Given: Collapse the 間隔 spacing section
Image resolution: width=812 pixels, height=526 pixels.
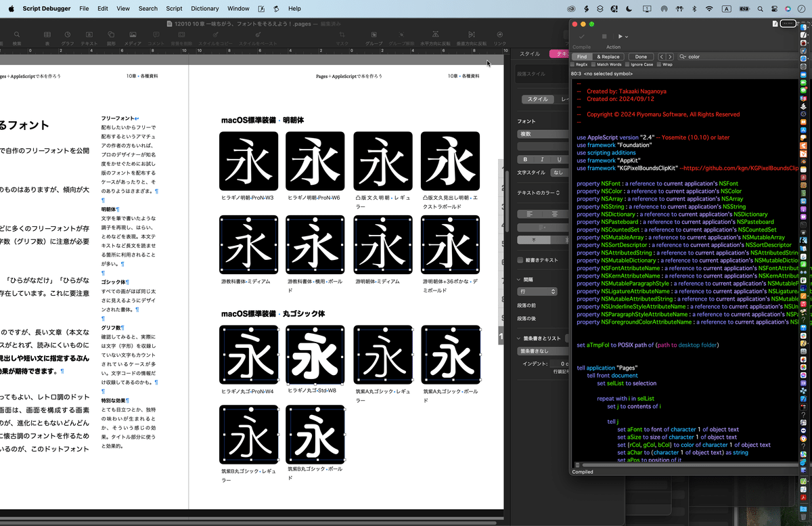Looking at the screenshot, I should pyautogui.click(x=519, y=279).
